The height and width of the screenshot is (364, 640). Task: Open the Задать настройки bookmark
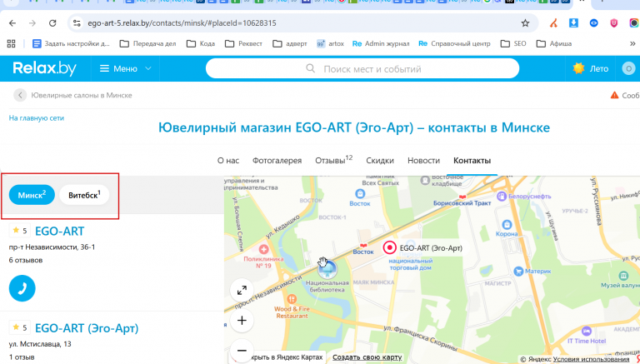point(71,43)
